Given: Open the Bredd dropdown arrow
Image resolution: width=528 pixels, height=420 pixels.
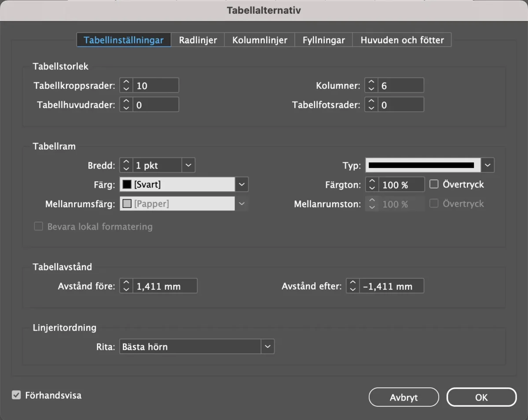Looking at the screenshot, I should 188,165.
